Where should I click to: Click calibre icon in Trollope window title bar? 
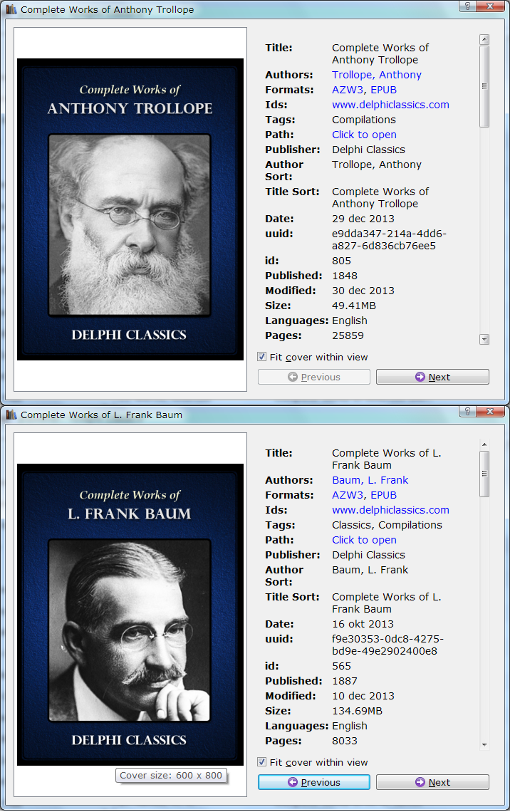[x=11, y=9]
